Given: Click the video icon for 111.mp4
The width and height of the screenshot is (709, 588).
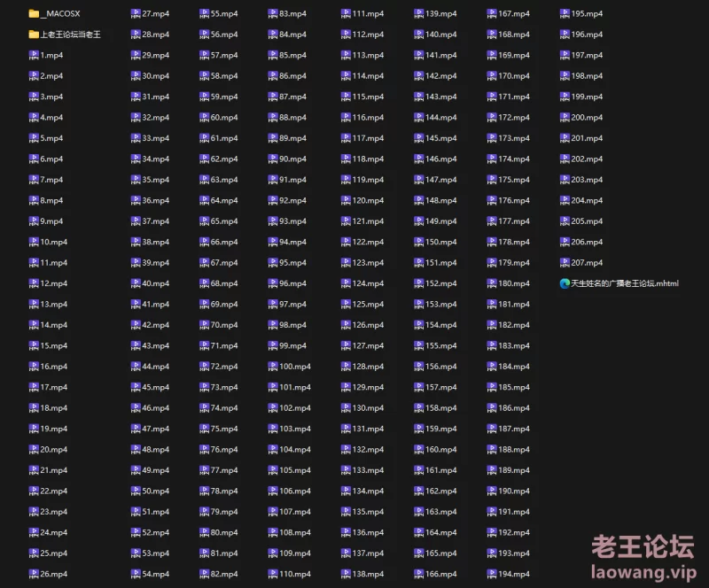Looking at the screenshot, I should coord(346,13).
